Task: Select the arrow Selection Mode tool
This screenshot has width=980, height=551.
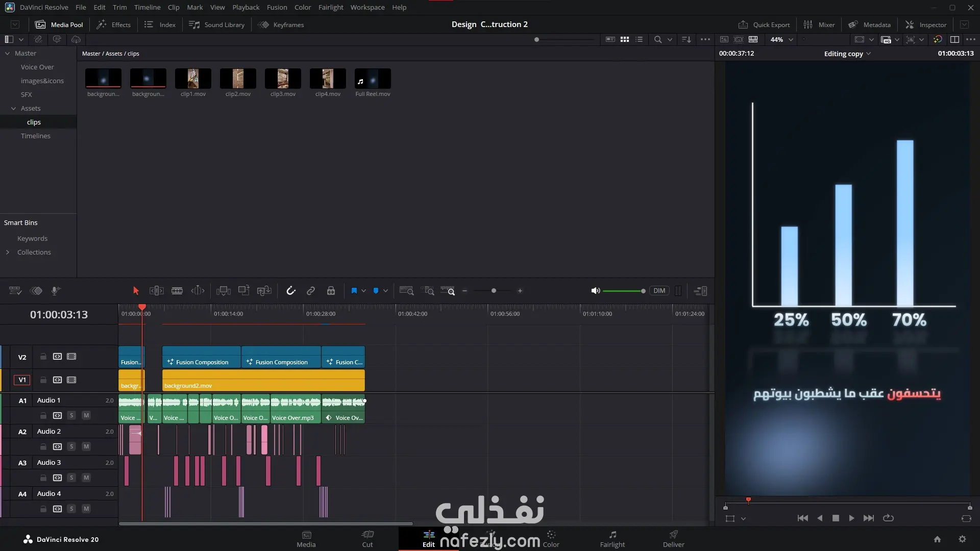Action: 136,291
